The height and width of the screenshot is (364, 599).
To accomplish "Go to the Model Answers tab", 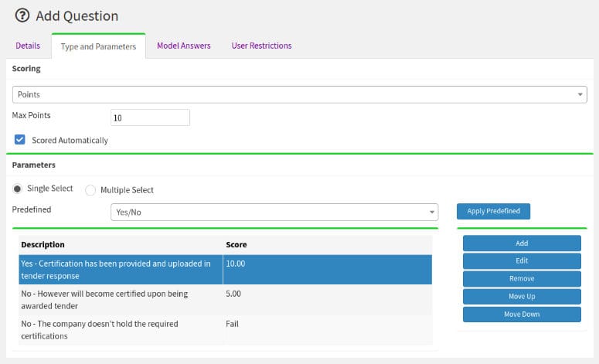I will click(183, 46).
